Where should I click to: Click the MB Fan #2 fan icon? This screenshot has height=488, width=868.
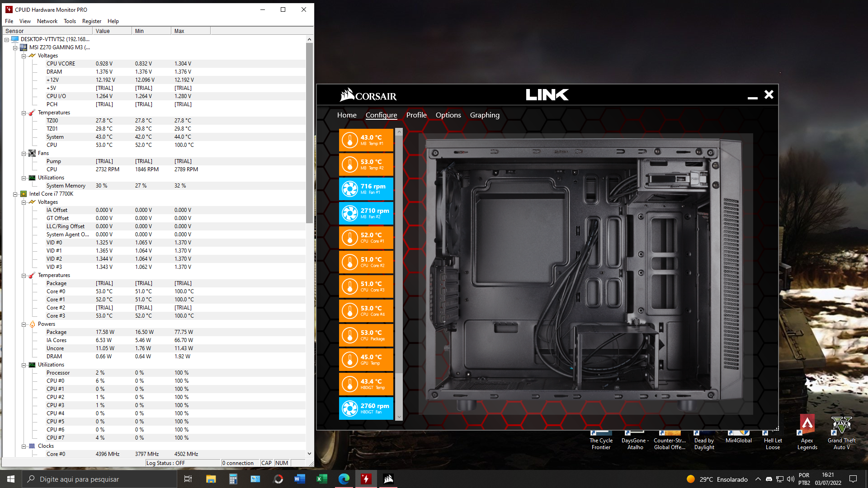[349, 213]
